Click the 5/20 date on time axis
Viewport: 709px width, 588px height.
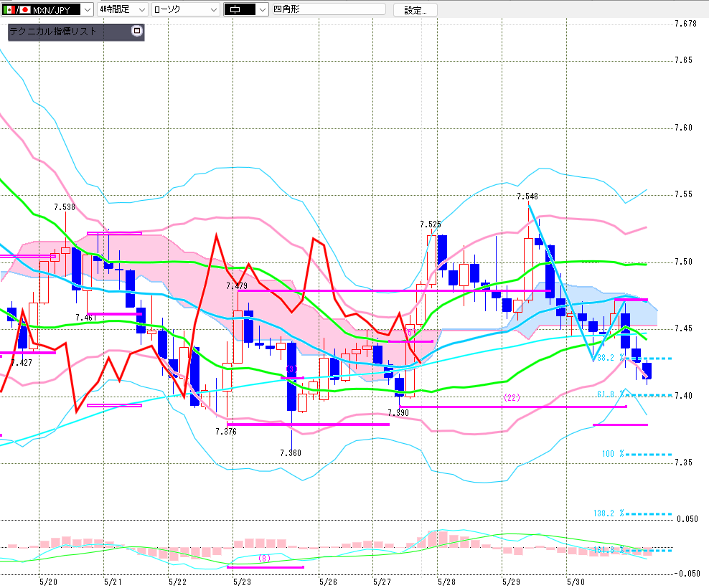(x=48, y=582)
